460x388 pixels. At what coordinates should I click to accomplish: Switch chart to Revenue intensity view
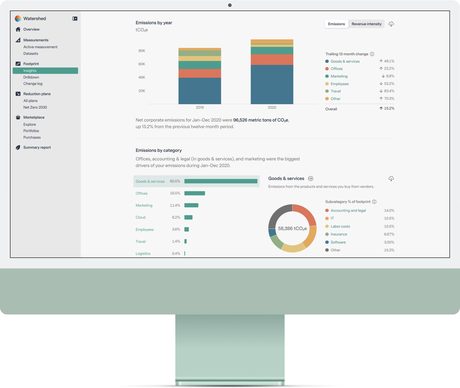(366, 24)
